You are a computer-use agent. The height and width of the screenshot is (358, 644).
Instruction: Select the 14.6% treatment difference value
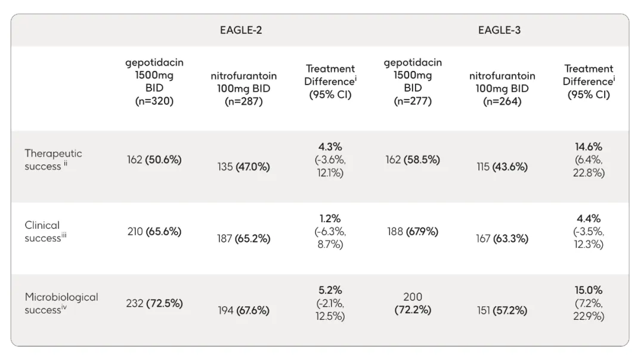click(588, 147)
